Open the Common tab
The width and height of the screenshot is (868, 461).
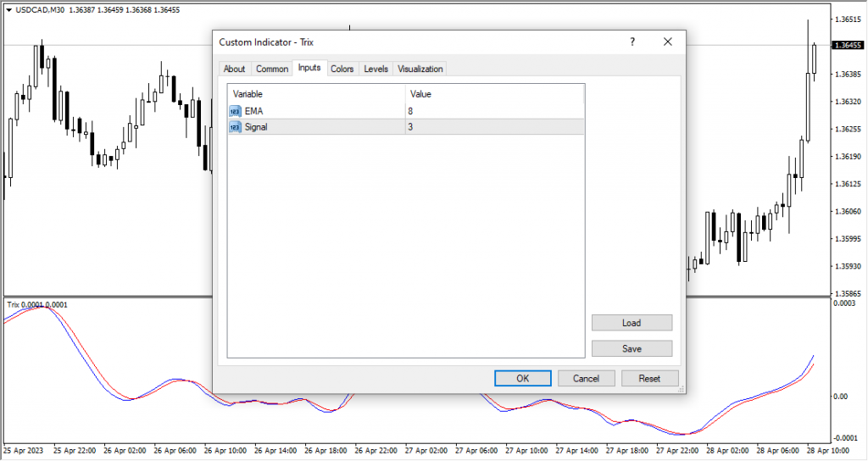tap(272, 69)
